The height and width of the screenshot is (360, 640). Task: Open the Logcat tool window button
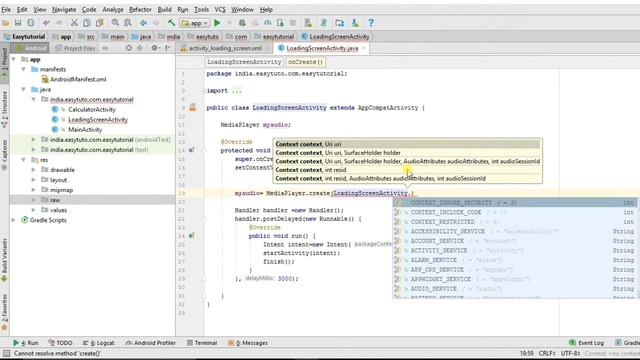click(98, 343)
